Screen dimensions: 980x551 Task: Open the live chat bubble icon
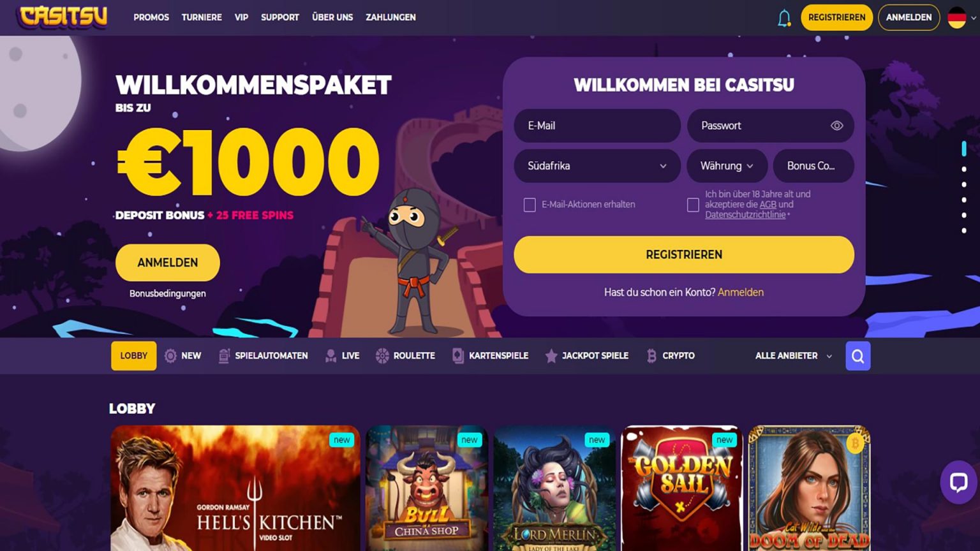tap(958, 482)
